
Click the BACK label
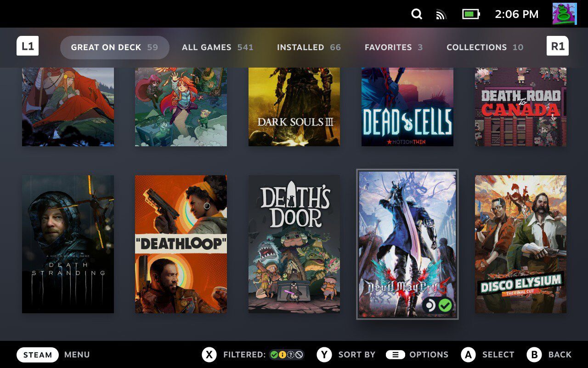pos(560,355)
